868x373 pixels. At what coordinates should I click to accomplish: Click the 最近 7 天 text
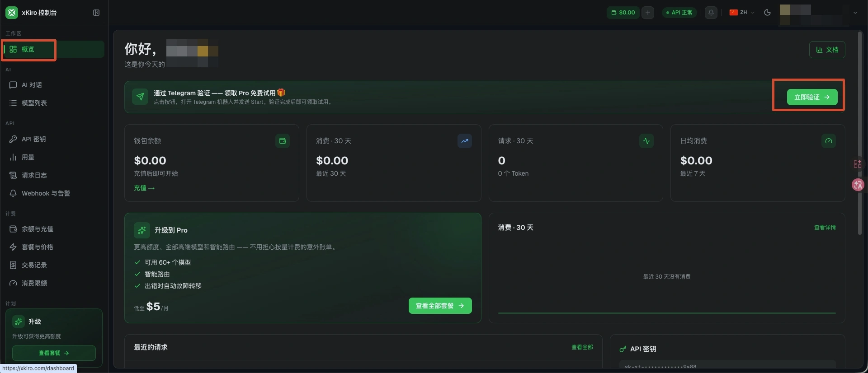coord(693,173)
